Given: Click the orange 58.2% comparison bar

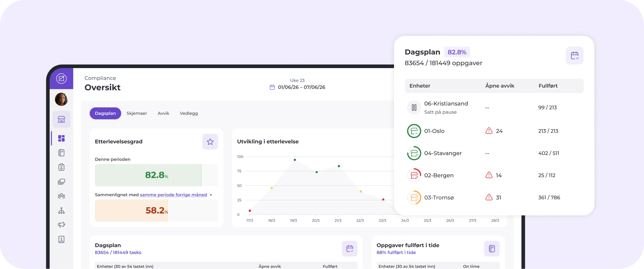Looking at the screenshot, I should (x=131, y=211).
